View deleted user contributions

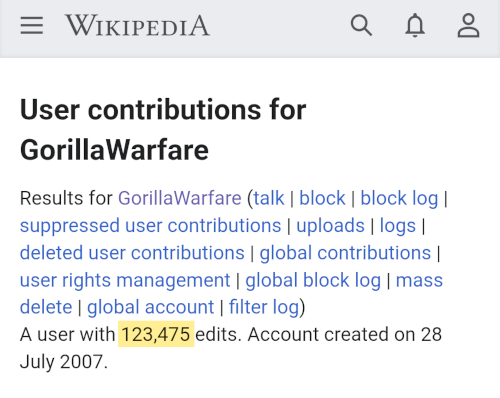[x=132, y=253]
